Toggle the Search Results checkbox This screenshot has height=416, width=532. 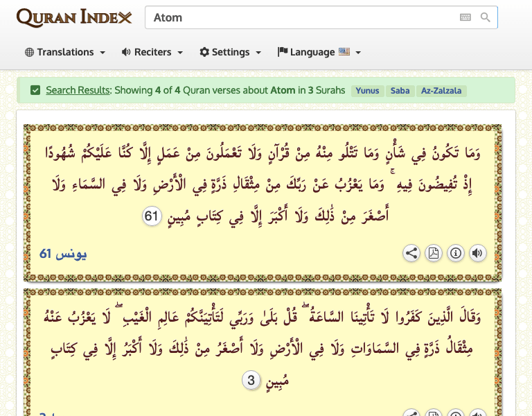tap(35, 90)
